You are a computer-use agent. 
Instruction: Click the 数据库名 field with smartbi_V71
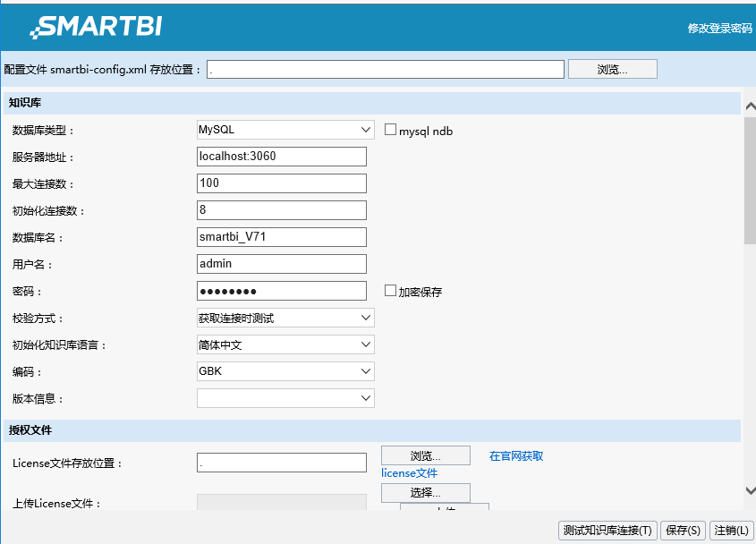click(282, 237)
